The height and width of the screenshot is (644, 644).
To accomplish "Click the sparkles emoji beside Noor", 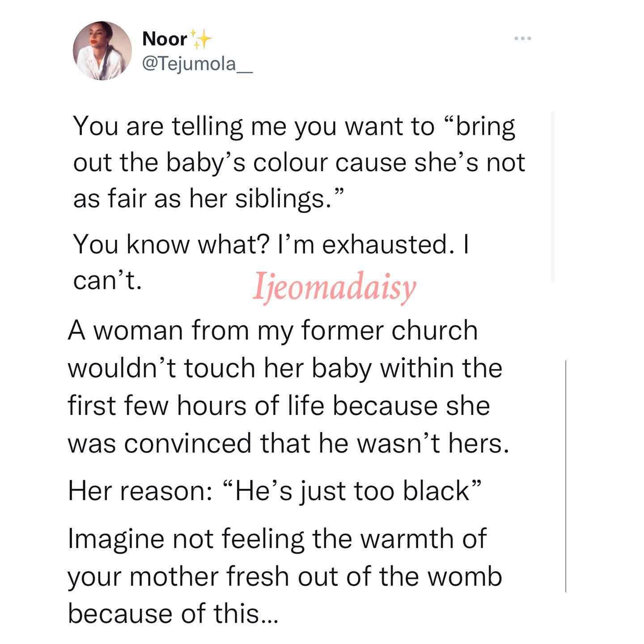I will pyautogui.click(x=200, y=39).
